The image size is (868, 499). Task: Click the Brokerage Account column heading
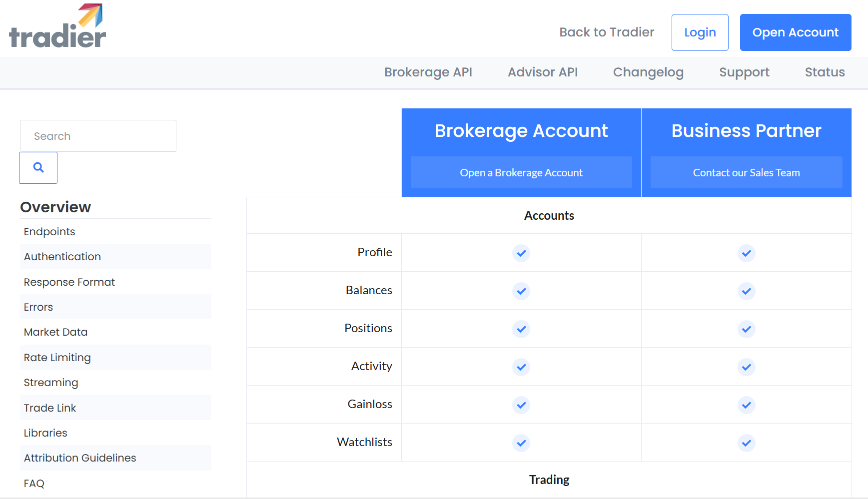tap(521, 131)
